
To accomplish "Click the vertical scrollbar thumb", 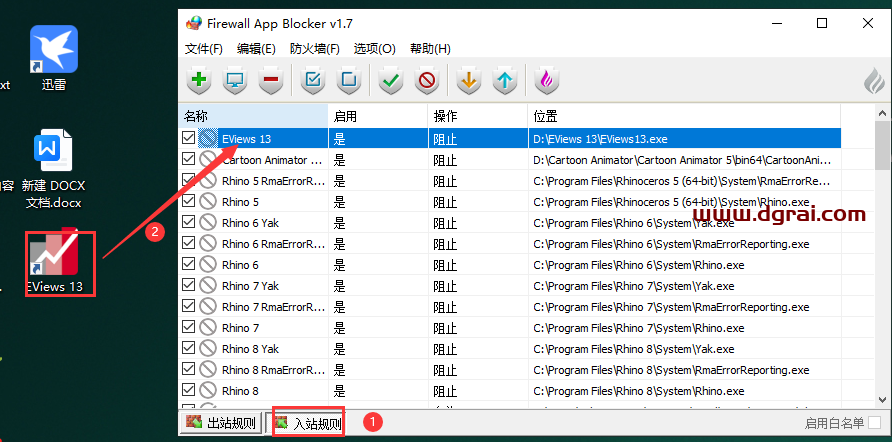I will click(x=883, y=145).
